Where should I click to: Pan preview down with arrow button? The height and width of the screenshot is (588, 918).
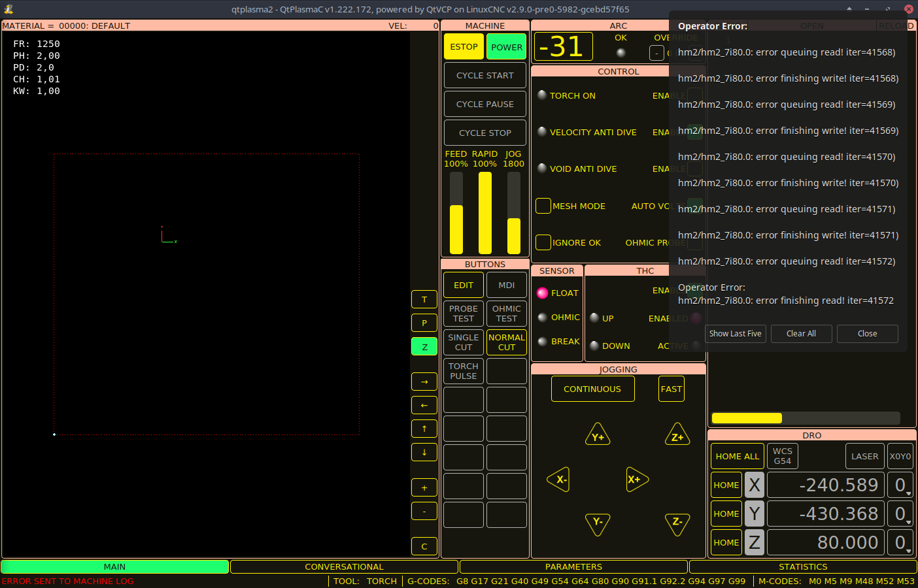point(424,452)
